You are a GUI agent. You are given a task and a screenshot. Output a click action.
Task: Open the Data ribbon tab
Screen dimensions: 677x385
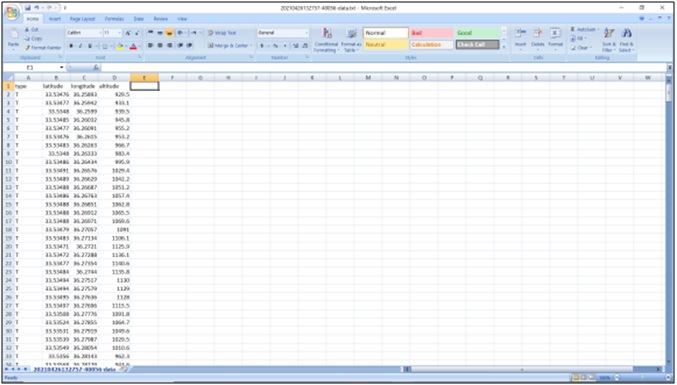point(139,19)
